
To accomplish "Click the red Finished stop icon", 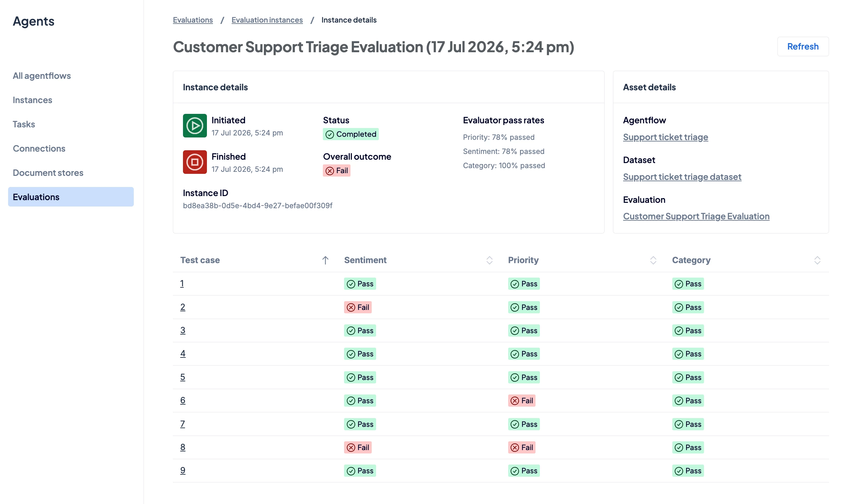I will (195, 162).
